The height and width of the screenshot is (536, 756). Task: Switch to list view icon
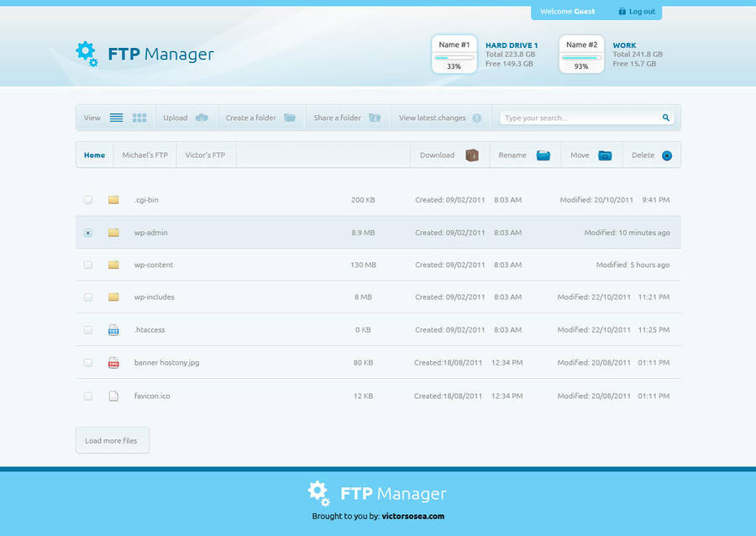point(116,118)
